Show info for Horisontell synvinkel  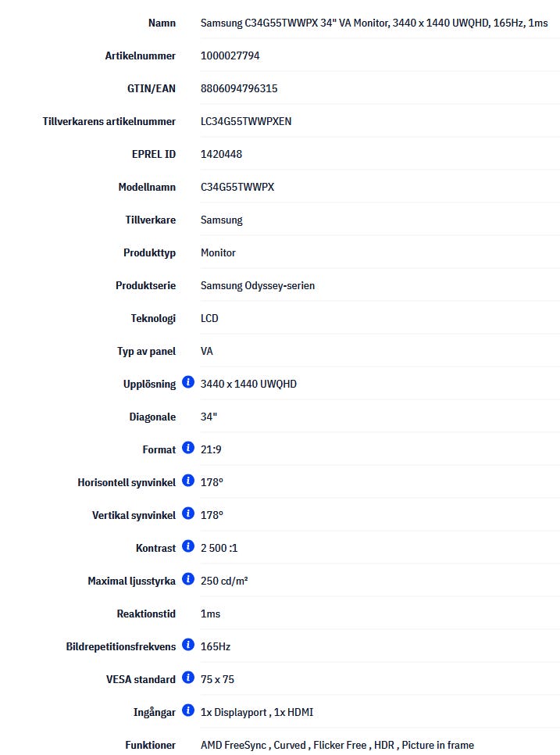click(188, 480)
